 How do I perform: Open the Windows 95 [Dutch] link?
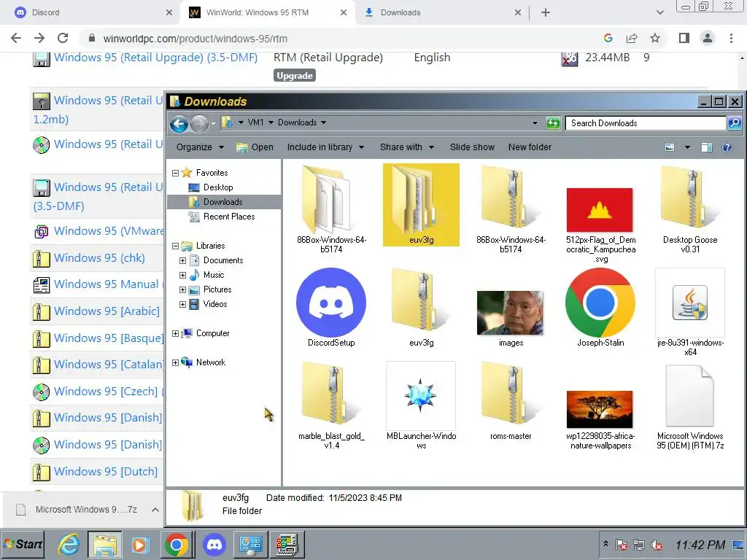click(x=105, y=472)
